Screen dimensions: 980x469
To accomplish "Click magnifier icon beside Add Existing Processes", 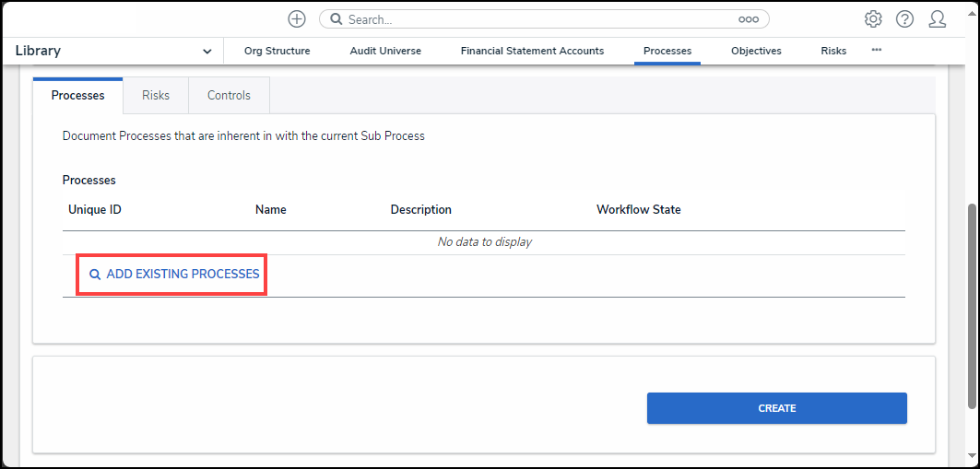I will pyautogui.click(x=94, y=275).
